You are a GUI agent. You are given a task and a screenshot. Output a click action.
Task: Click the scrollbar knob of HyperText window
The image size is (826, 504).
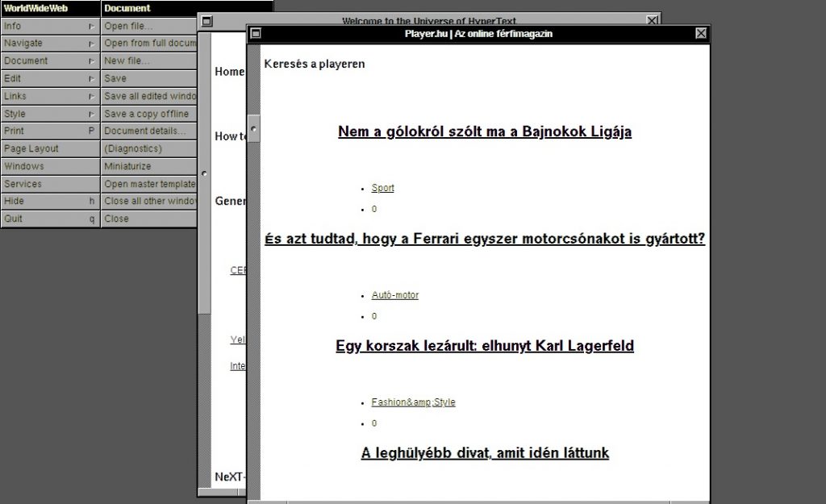pyautogui.click(x=204, y=173)
